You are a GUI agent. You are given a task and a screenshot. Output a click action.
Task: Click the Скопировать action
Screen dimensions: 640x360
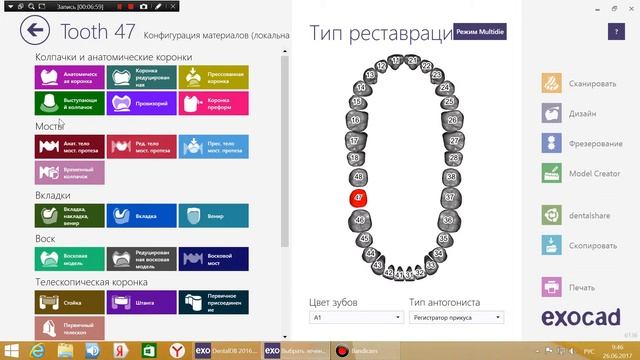pos(579,245)
